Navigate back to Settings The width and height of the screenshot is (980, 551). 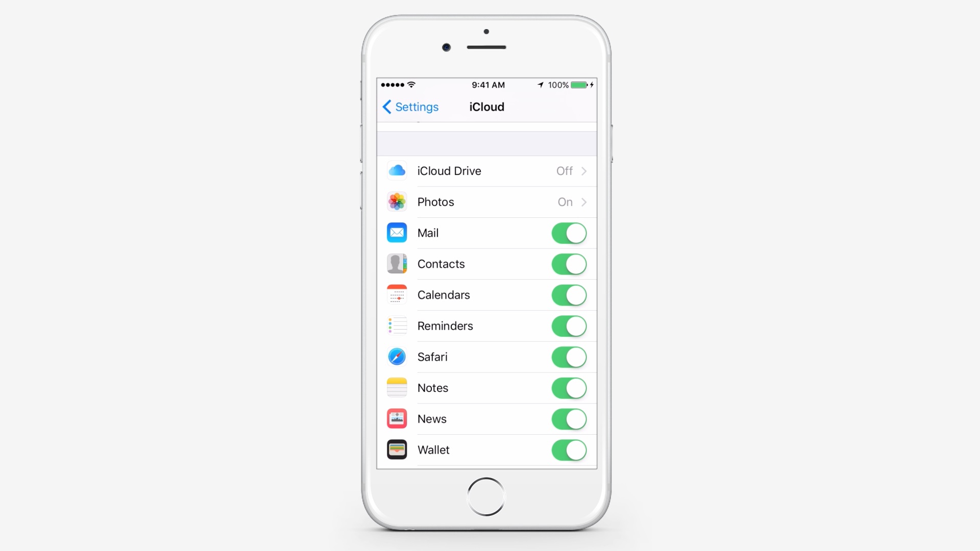click(x=409, y=107)
